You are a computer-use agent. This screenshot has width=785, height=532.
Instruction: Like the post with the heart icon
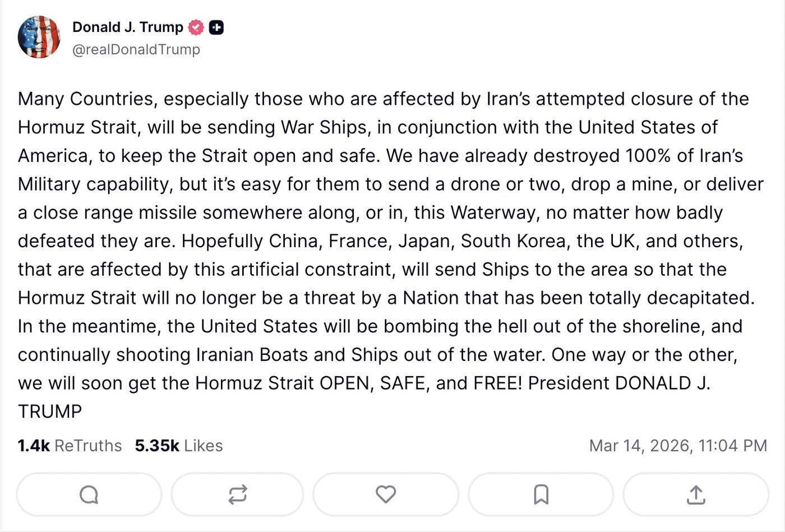(385, 494)
